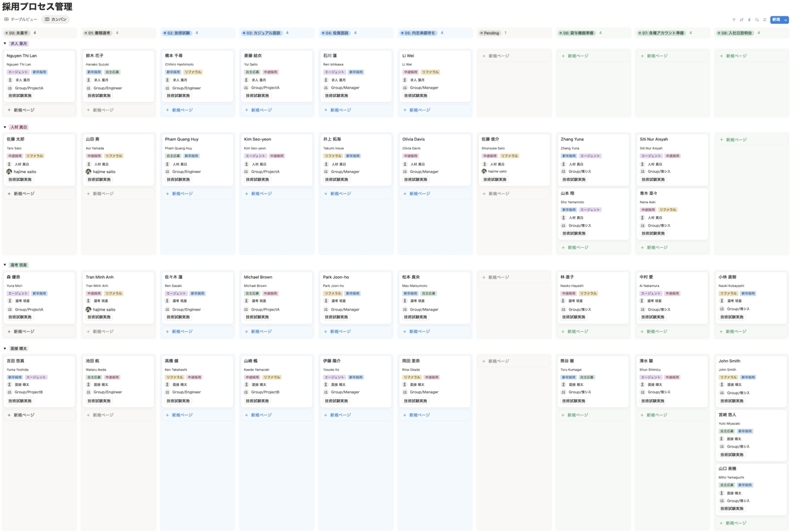Screen dimensions: 793x532
Task: Click the group icon on Kim Seo-yeon card
Action: point(246,172)
